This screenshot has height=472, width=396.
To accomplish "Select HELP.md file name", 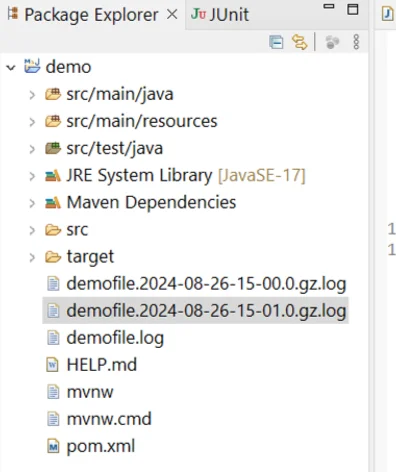I will [x=102, y=365].
